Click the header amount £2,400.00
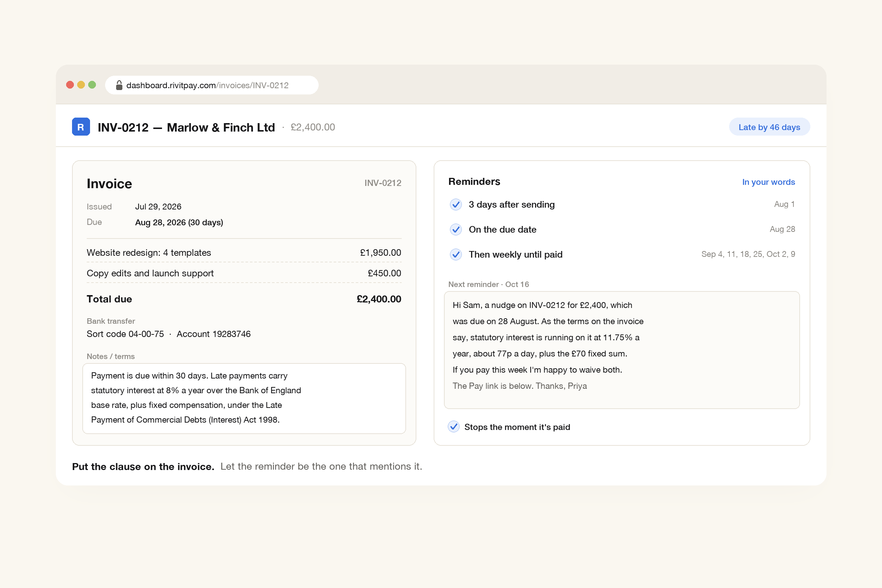The image size is (882, 588). point(313,127)
